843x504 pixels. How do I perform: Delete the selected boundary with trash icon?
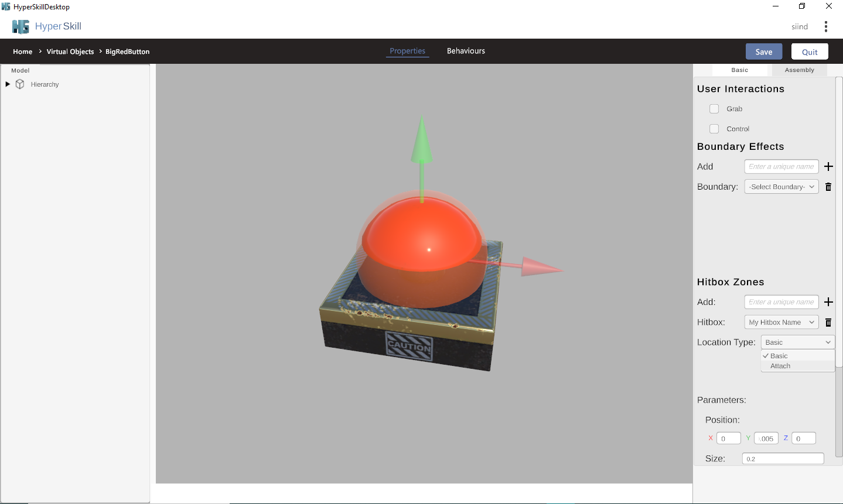(x=828, y=187)
